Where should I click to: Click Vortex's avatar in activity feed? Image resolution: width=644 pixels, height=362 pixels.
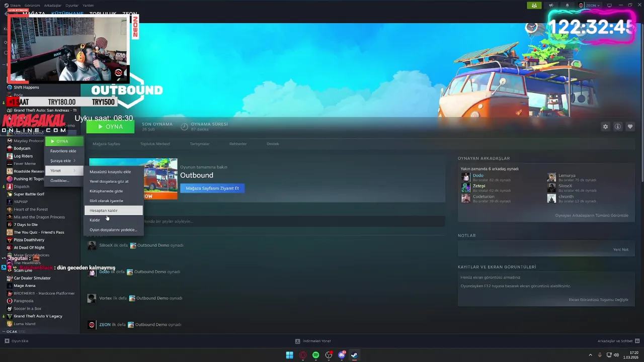92,298
